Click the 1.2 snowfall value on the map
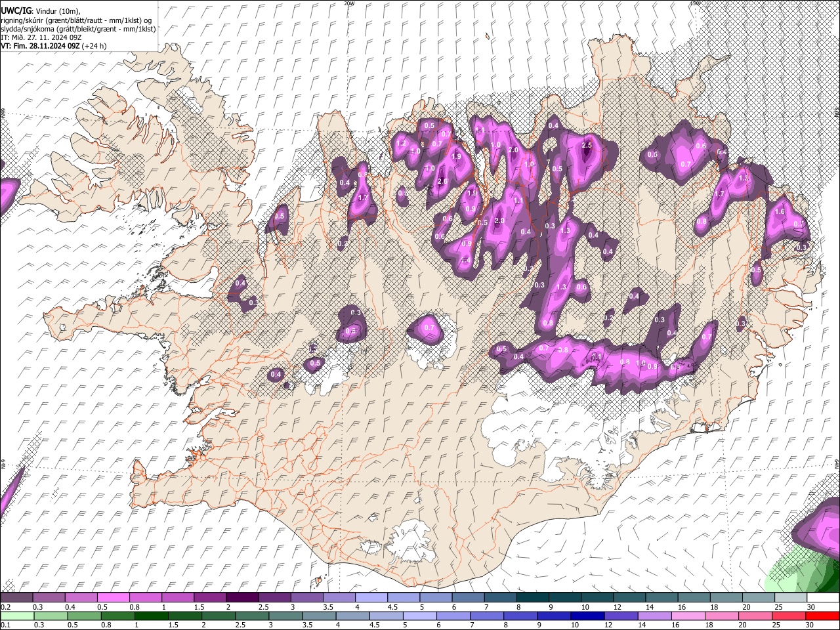Viewport: 840px width, 630px height. [401, 143]
